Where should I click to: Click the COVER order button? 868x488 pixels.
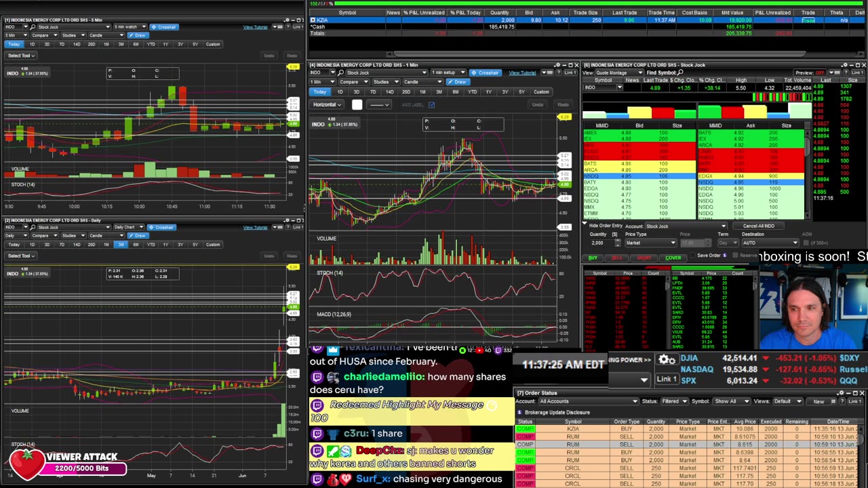tap(673, 258)
